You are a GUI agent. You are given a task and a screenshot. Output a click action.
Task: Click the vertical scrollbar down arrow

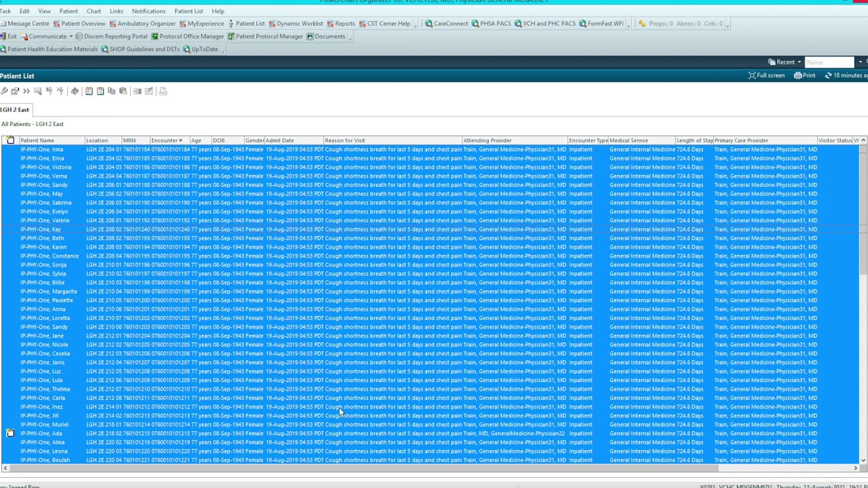point(863,461)
